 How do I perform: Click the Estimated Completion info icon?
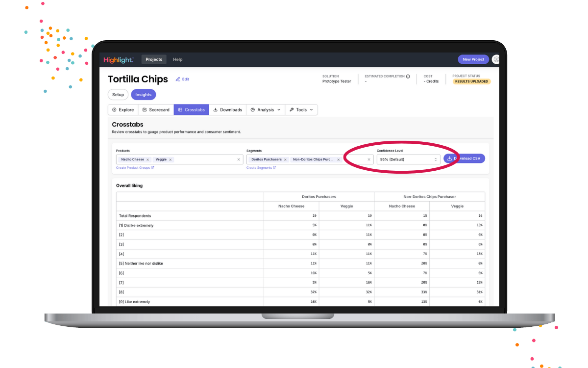[408, 77]
